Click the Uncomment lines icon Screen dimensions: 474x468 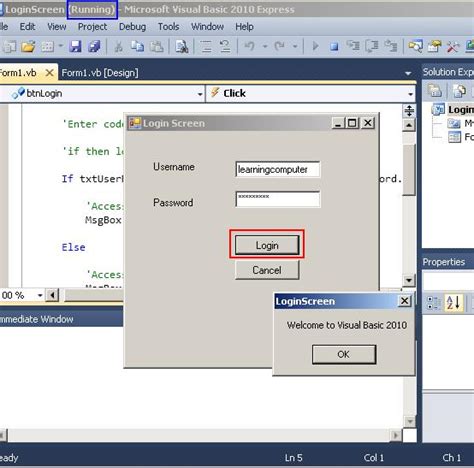(x=225, y=46)
